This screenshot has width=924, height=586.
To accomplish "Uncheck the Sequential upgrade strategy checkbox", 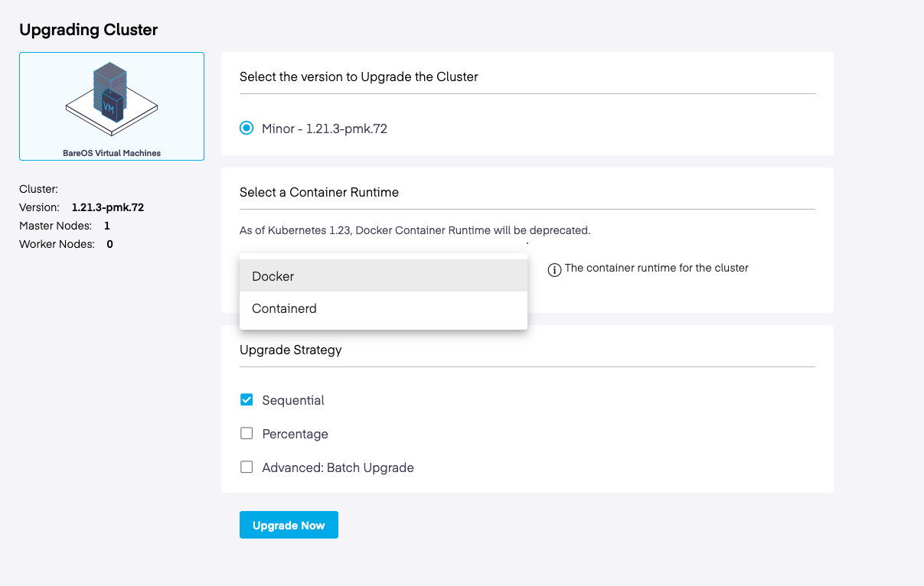I will [247, 399].
